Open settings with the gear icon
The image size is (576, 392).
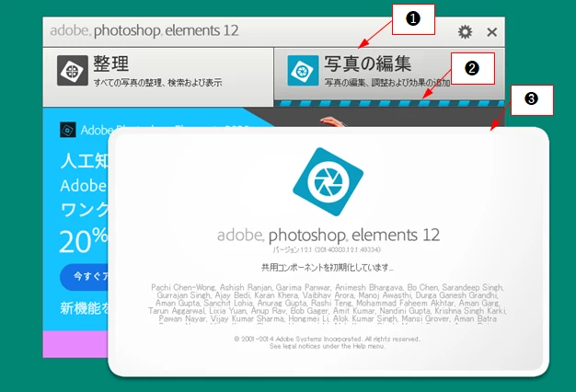465,32
